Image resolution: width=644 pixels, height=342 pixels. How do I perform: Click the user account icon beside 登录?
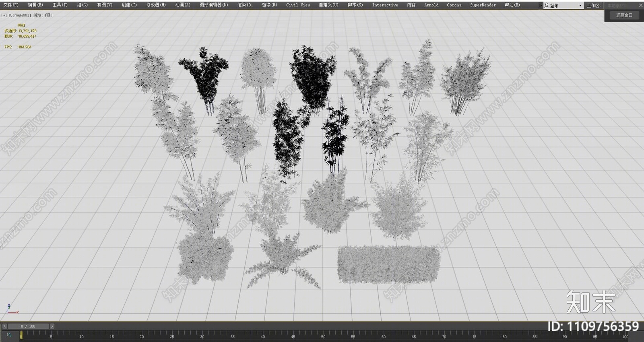coord(547,6)
